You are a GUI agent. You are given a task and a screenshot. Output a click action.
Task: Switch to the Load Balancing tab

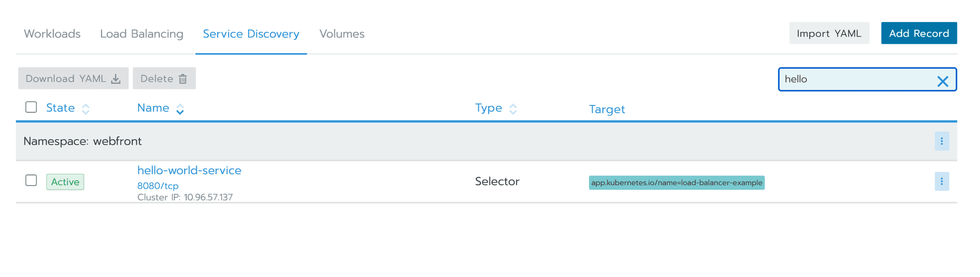[141, 34]
